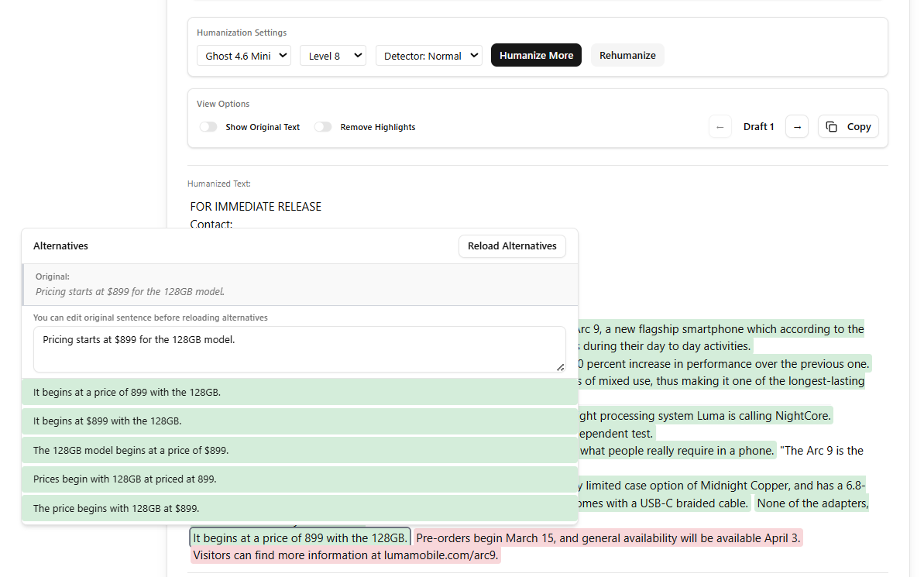Click Reload Alternatives in the Alternatives panel

(512, 246)
